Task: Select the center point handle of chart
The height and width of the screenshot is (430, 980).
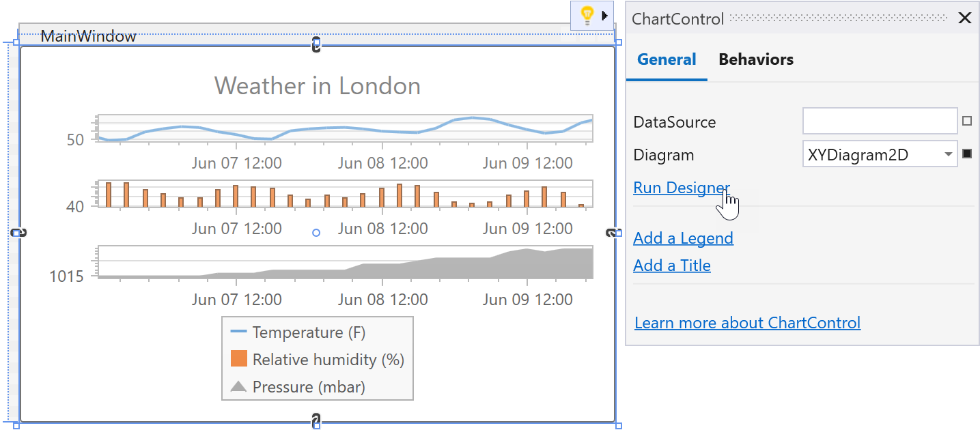Action: 316,233
